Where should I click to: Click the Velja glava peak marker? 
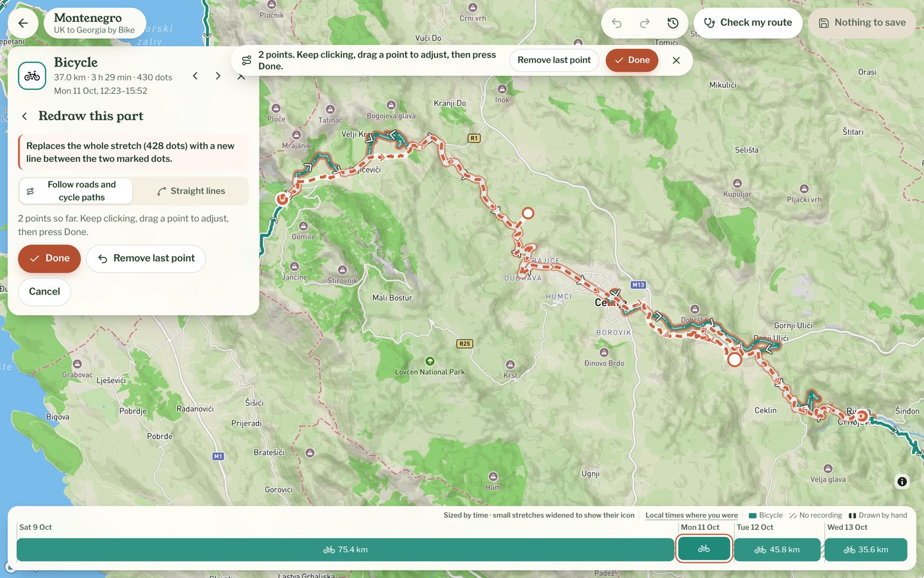click(x=828, y=469)
